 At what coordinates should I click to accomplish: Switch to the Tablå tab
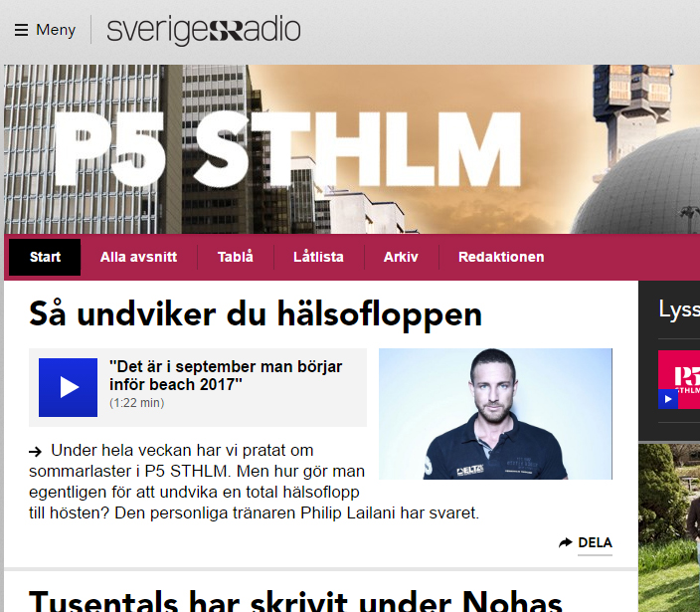(x=236, y=257)
